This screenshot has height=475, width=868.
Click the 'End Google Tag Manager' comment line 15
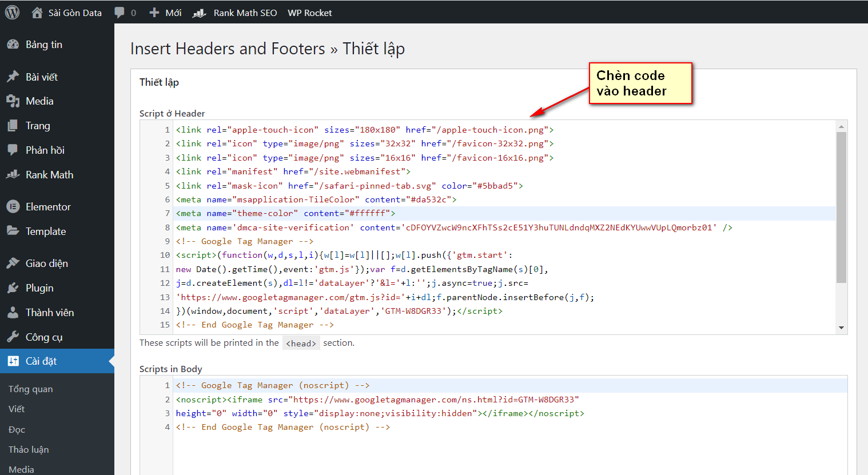(x=255, y=325)
